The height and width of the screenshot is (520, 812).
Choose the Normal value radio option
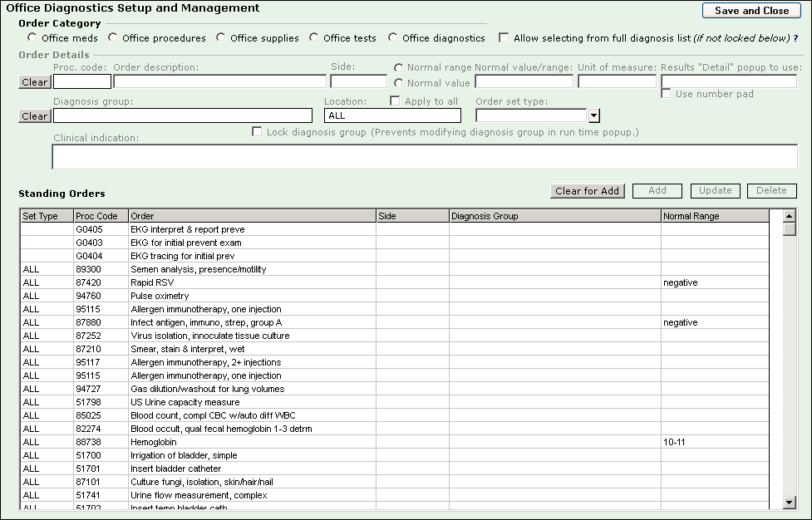(398, 83)
